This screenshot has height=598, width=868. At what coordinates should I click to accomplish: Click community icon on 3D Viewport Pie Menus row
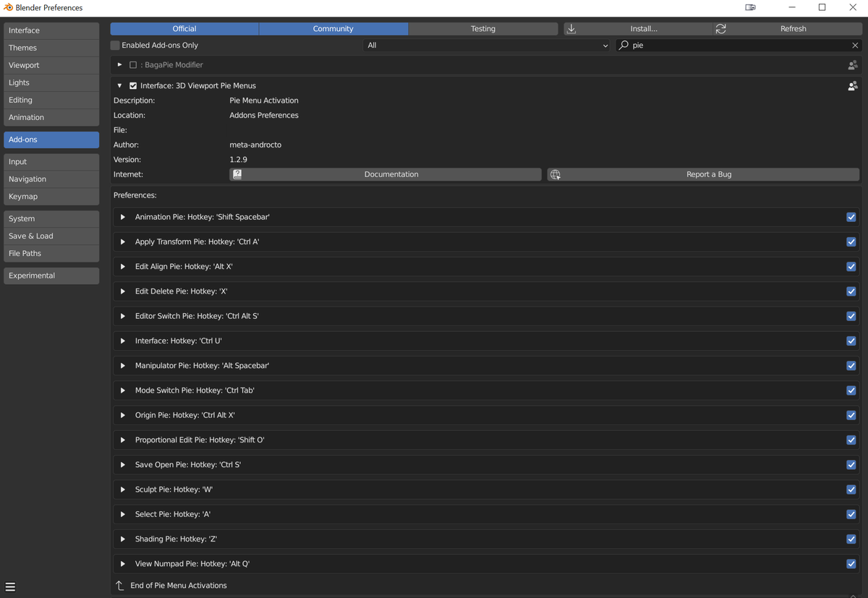click(852, 86)
